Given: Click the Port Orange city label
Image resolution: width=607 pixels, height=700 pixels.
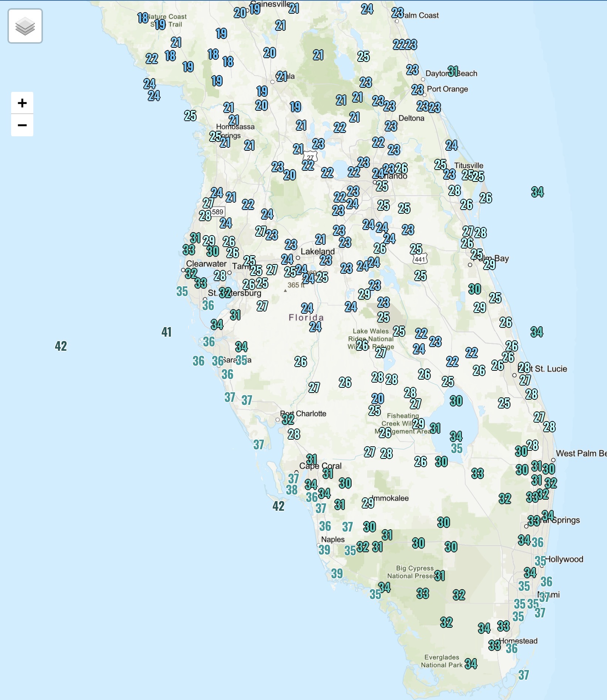Looking at the screenshot, I should 447,89.
